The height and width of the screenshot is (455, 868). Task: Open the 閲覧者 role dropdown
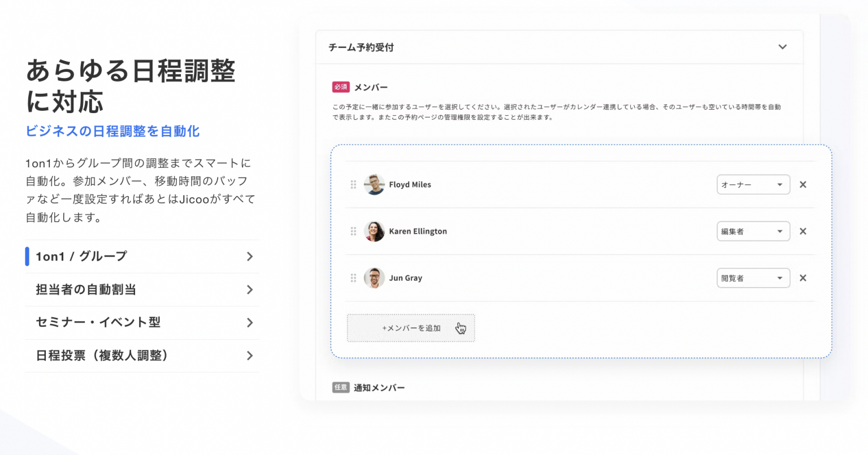click(x=753, y=278)
